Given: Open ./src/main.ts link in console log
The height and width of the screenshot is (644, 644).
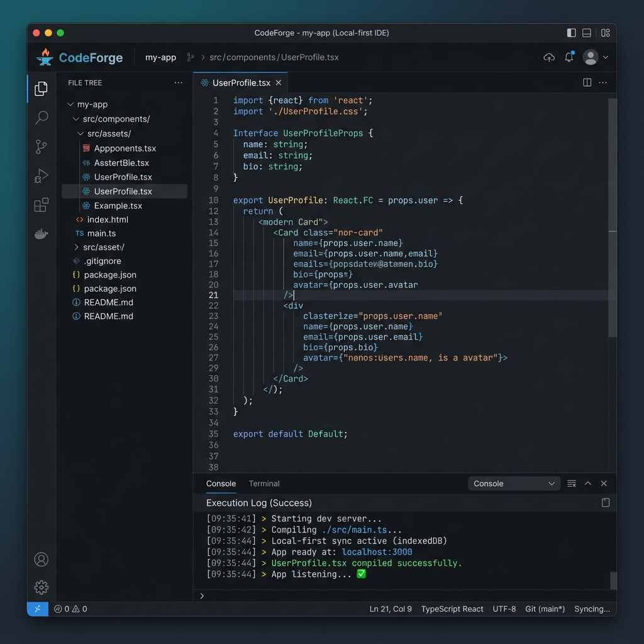Looking at the screenshot, I should pos(355,530).
